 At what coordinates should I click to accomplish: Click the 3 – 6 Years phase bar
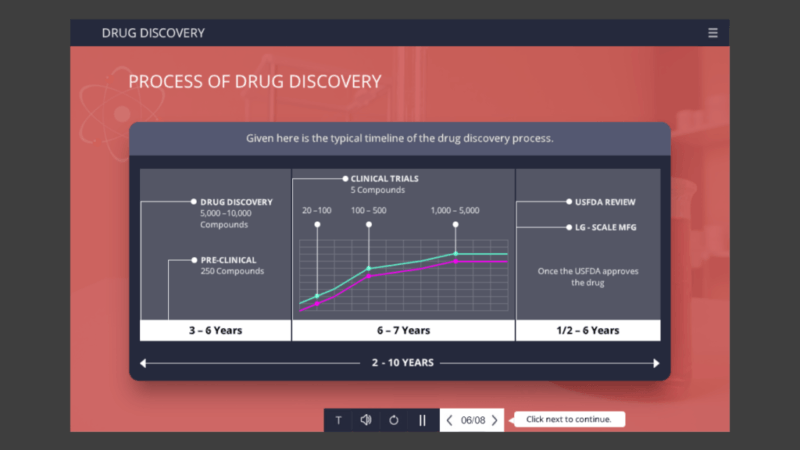click(x=215, y=330)
